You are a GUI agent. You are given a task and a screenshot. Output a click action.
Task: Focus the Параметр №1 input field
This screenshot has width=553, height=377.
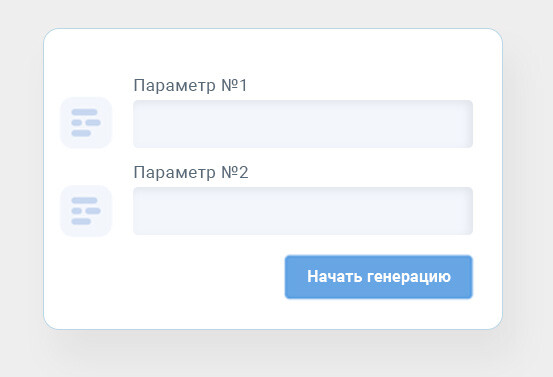pyautogui.click(x=303, y=124)
